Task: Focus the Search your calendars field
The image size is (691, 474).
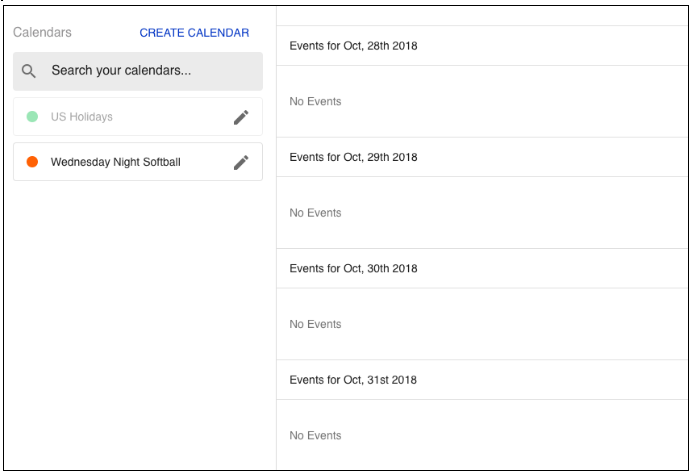Action: click(x=138, y=71)
